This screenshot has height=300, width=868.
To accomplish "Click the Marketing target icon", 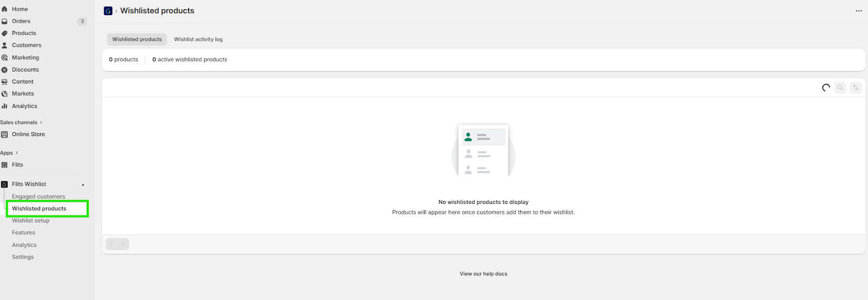I will click(x=4, y=58).
